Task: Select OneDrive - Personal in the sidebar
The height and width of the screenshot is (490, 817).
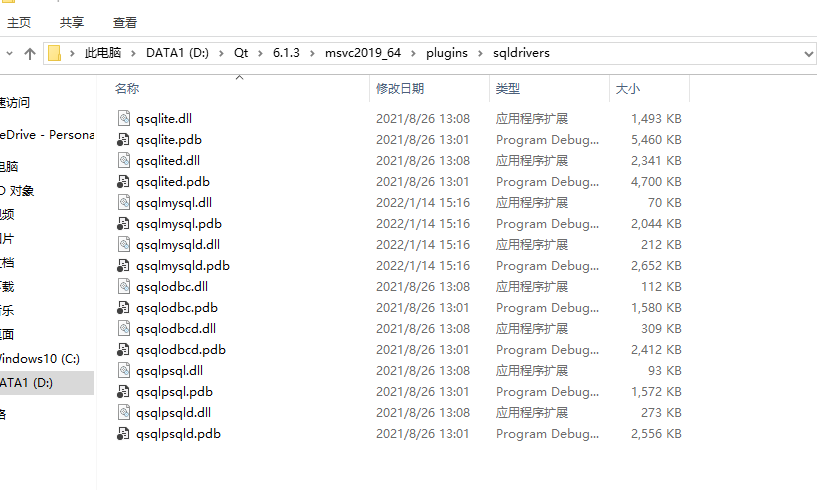Action: point(47,134)
